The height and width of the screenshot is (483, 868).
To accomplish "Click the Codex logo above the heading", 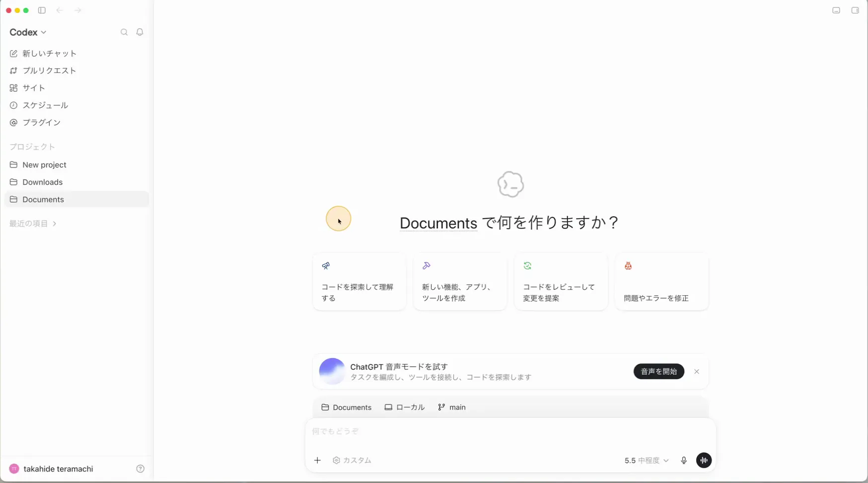I will tap(510, 184).
